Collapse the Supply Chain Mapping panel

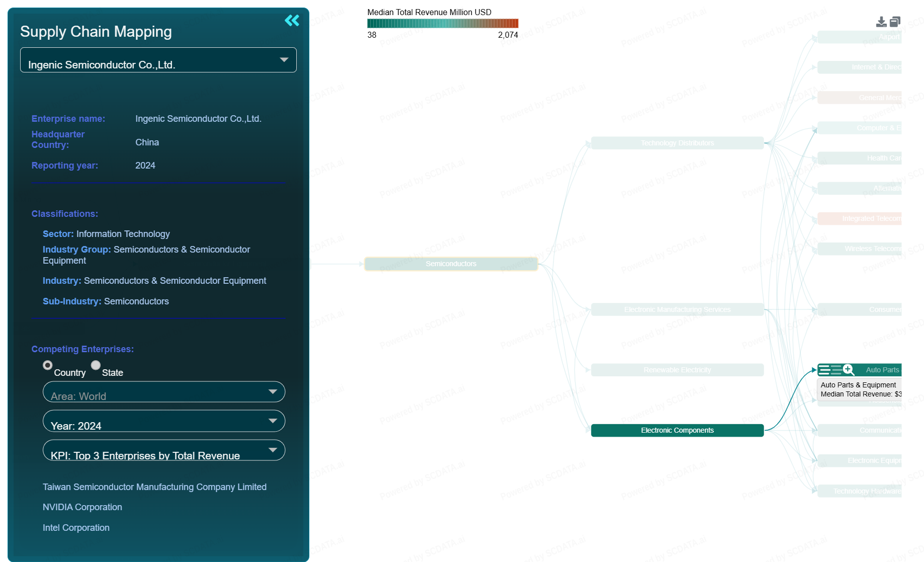coord(292,21)
